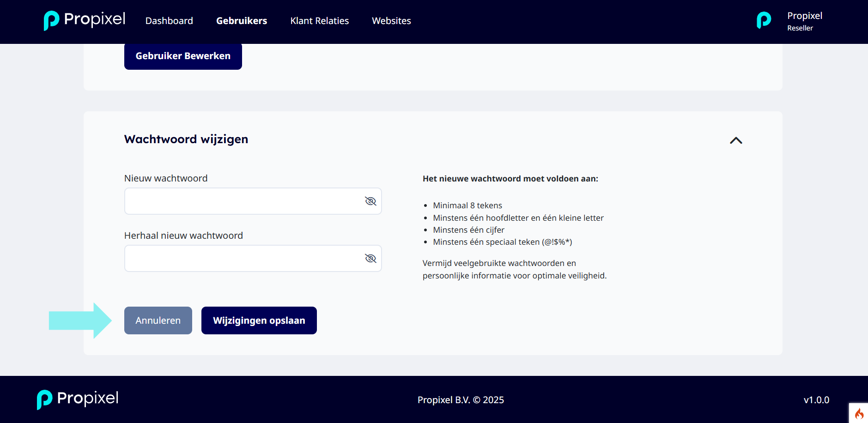
Task: Click the 'Minimaal 8 tekens' requirement
Action: [467, 205]
